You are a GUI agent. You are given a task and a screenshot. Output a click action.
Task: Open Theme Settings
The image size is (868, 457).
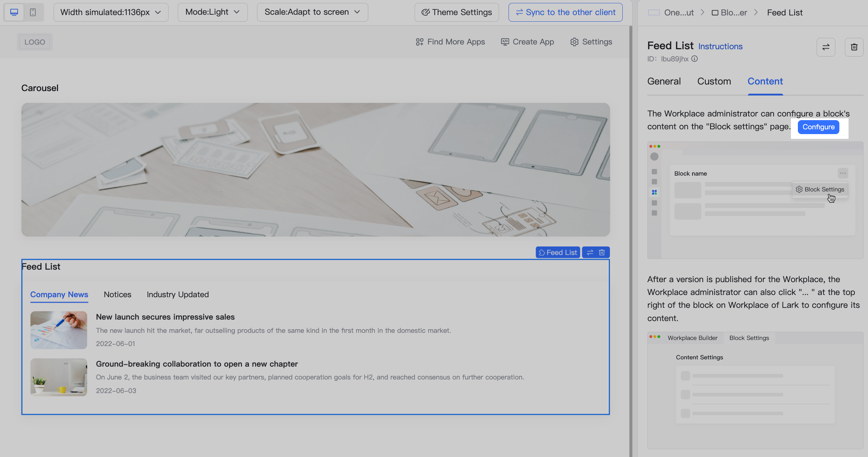point(456,12)
